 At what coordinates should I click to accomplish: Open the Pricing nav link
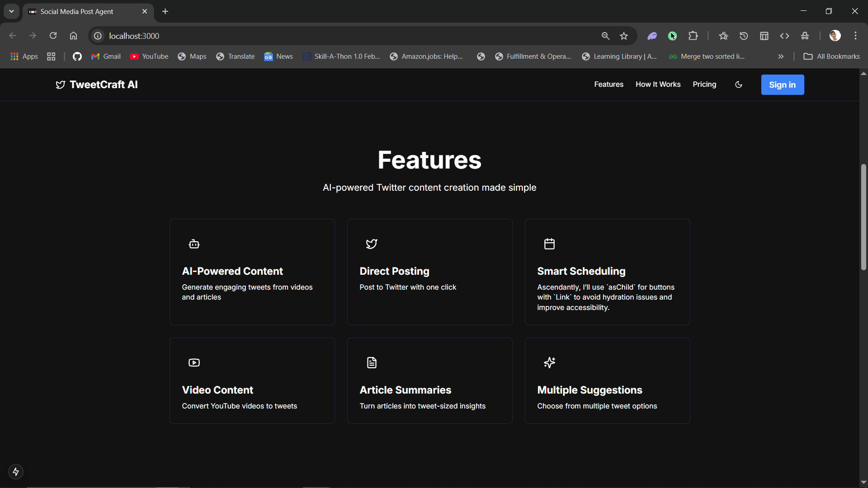click(x=704, y=84)
